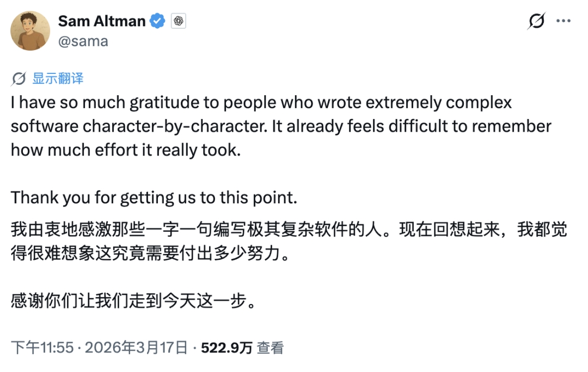Open the @sama handle link
The image size is (588, 372).
tap(83, 41)
